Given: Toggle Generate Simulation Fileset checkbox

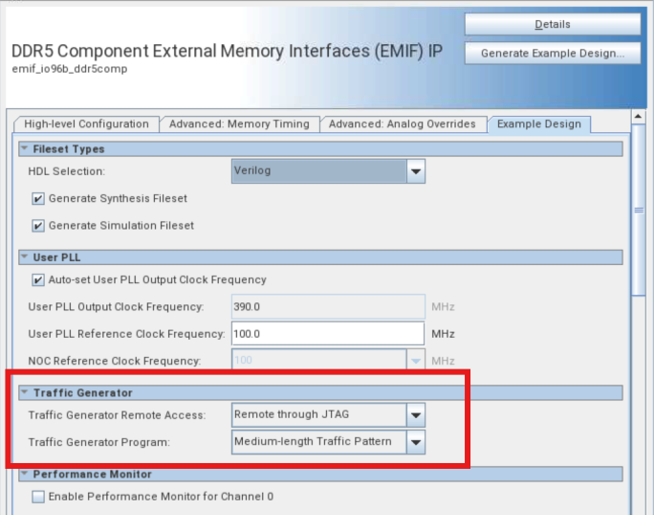Looking at the screenshot, I should point(39,225).
